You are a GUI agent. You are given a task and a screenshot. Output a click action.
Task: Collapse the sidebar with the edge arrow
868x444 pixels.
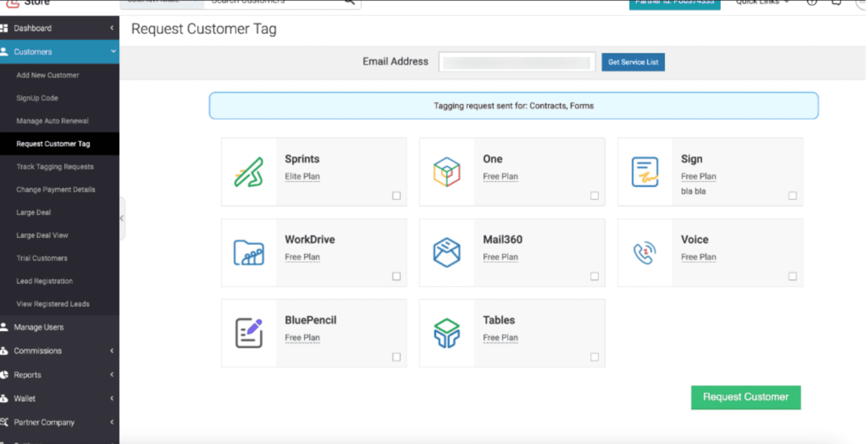[x=122, y=218]
